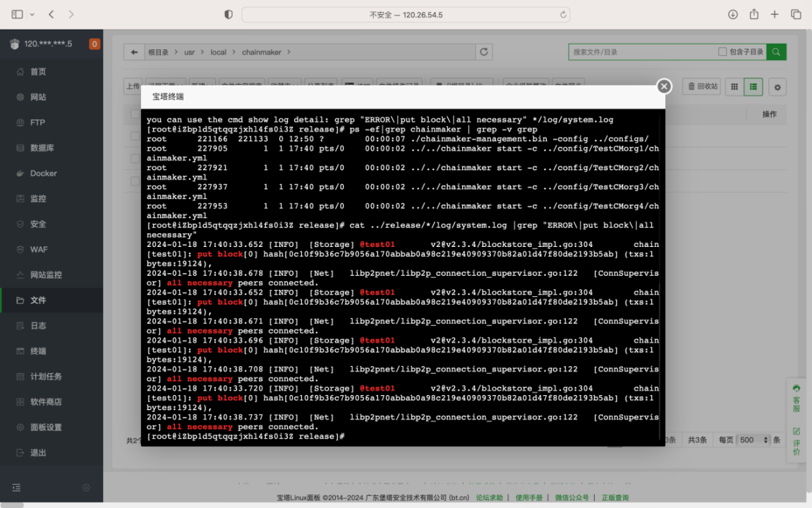Click the 上传 upload button
The height and width of the screenshot is (508, 812).
pyautogui.click(x=133, y=86)
